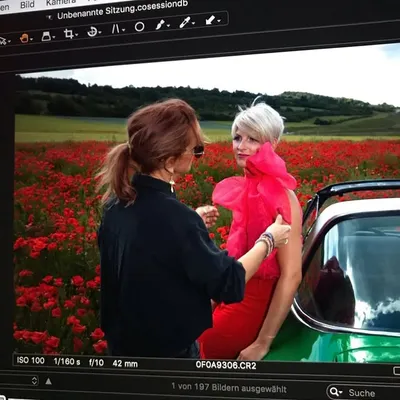
Task: Open the dropdown arrow beside the brush tool
Action: pyautogui.click(x=168, y=25)
